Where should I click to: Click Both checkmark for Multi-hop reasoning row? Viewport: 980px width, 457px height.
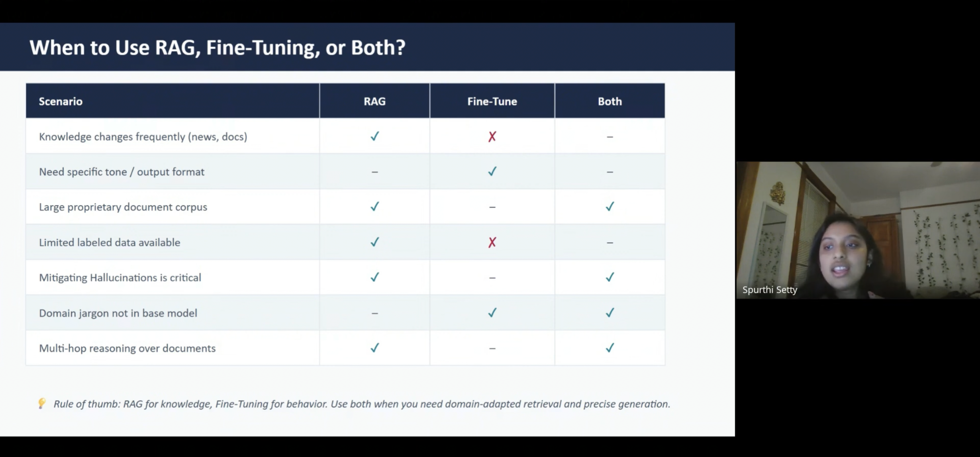pos(610,348)
